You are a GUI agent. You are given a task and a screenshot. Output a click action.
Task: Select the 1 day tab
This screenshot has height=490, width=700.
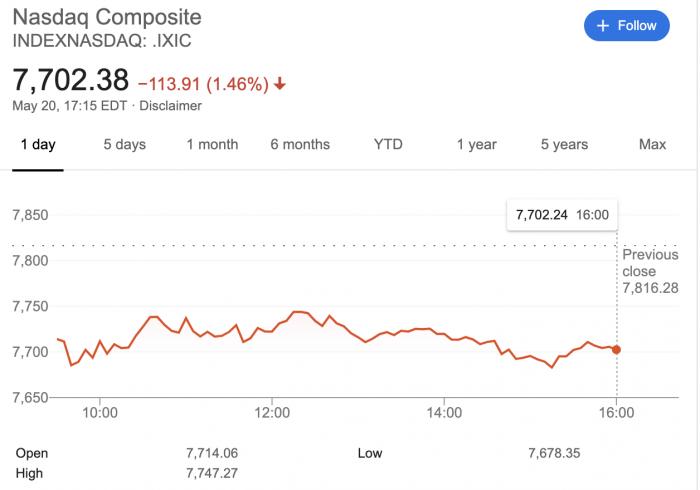[x=38, y=145]
